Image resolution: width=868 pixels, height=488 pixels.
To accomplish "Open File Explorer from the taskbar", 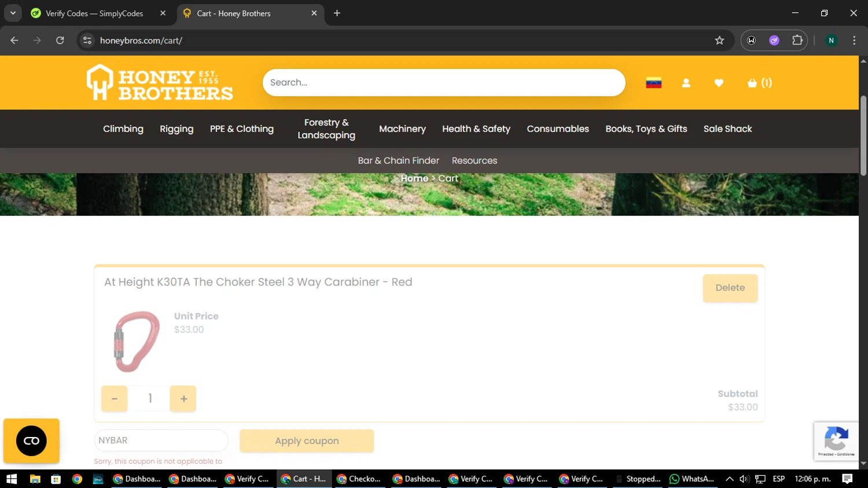I will 35,479.
